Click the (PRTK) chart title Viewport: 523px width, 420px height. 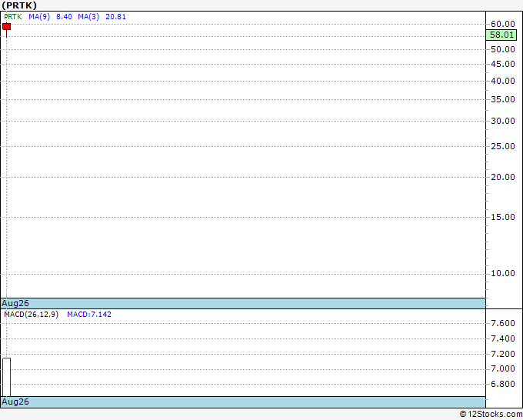click(x=19, y=5)
